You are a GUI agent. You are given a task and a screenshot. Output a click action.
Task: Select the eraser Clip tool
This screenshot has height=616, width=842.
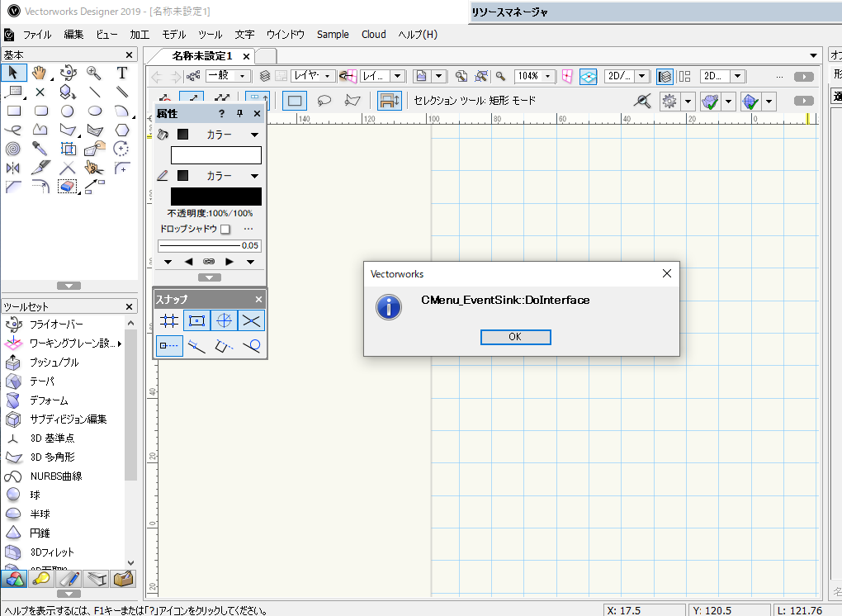pyautogui.click(x=67, y=187)
